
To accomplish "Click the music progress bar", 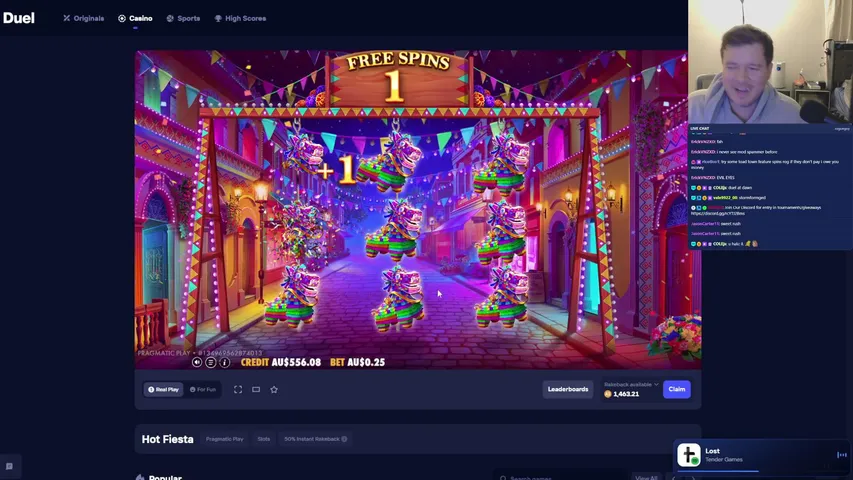I will (x=762, y=471).
